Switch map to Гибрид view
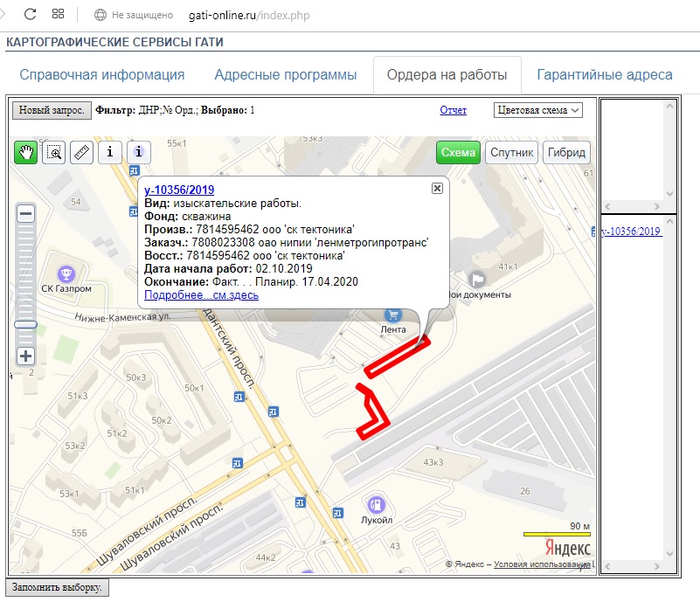This screenshot has height=602, width=700. 566,152
